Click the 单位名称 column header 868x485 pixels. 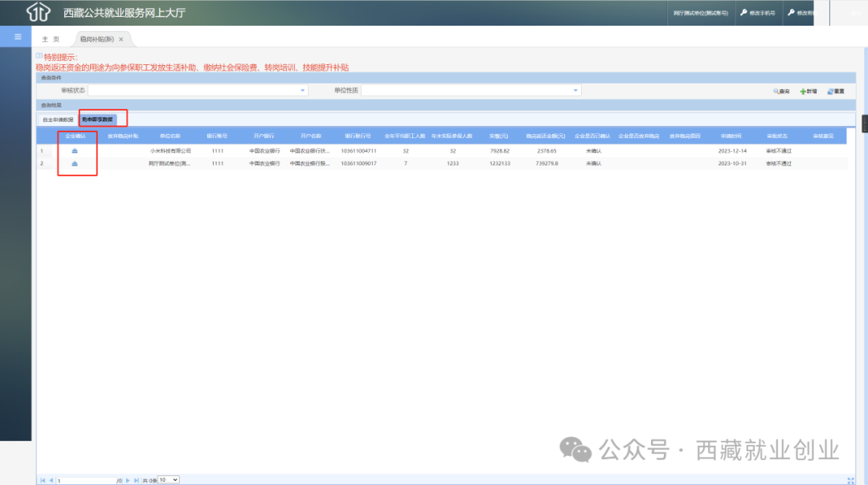pos(170,136)
